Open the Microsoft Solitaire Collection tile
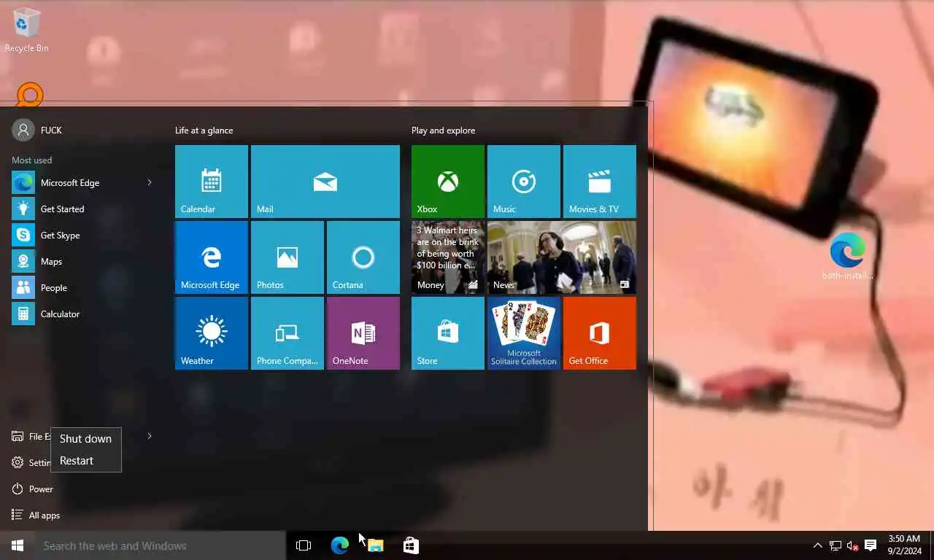This screenshot has height=560, width=934. 524,333
